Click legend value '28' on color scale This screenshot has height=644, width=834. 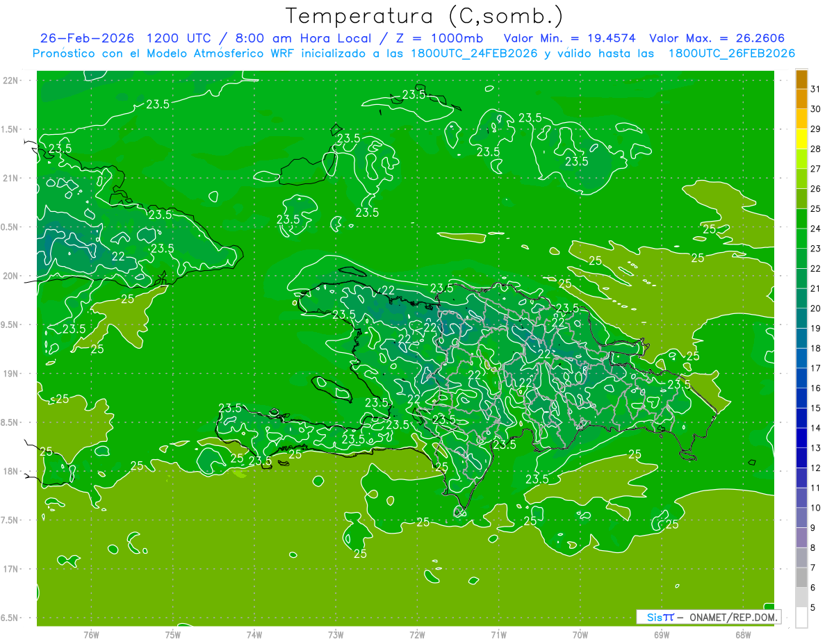click(816, 149)
